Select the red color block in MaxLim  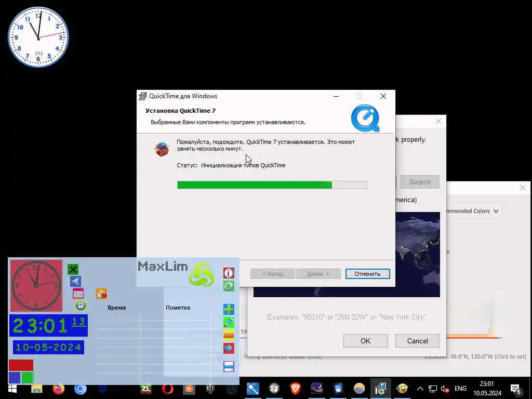tap(21, 365)
